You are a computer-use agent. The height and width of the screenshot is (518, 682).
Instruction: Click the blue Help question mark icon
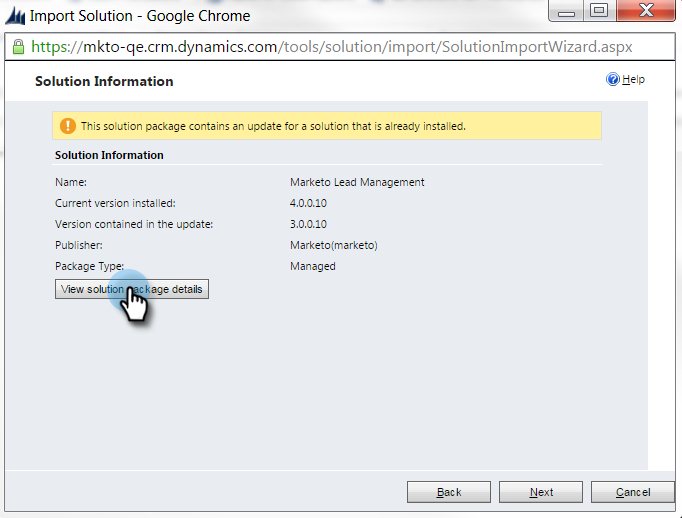click(x=612, y=79)
